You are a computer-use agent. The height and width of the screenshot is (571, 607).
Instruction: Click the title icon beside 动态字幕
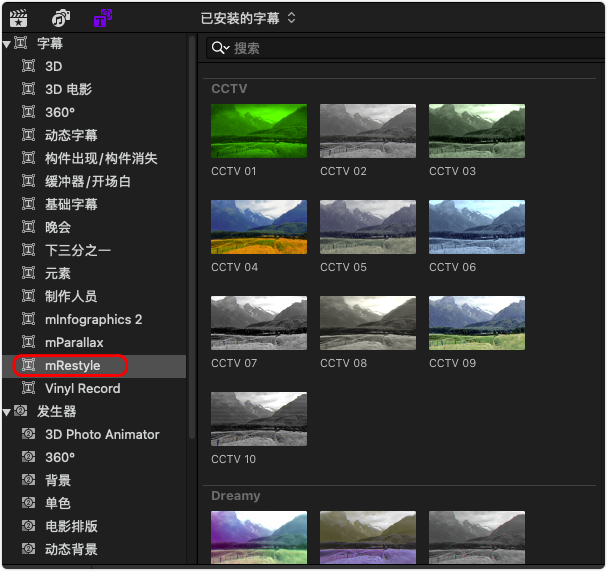[x=29, y=135]
